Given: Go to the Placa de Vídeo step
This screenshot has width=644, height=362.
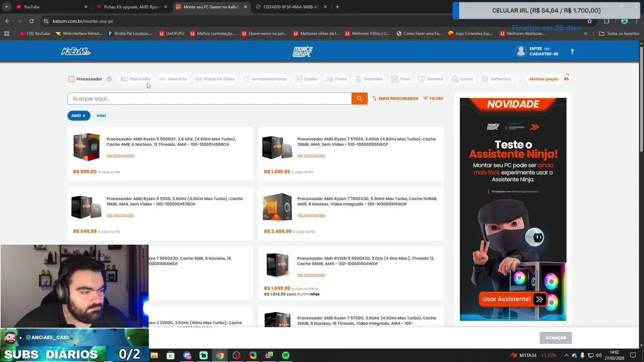Looking at the screenshot, I should [215, 79].
